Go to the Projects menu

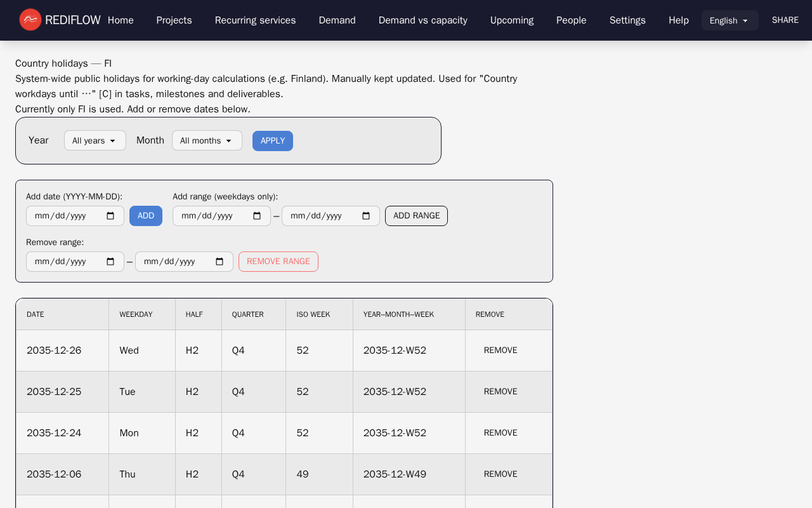(x=174, y=20)
